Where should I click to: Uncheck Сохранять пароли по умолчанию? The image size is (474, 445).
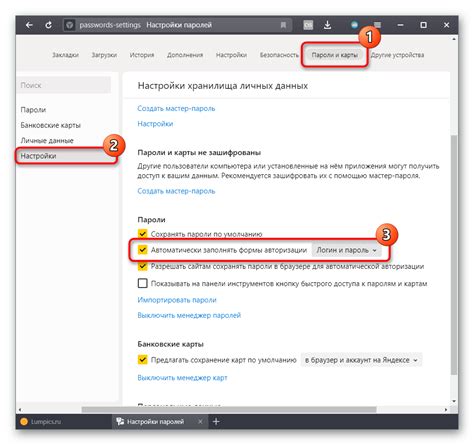142,233
